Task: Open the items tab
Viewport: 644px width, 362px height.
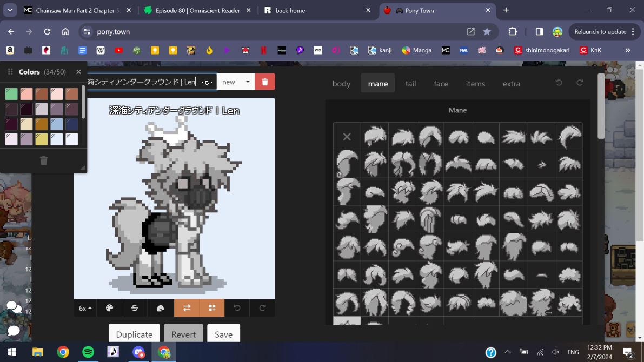Action: [475, 84]
